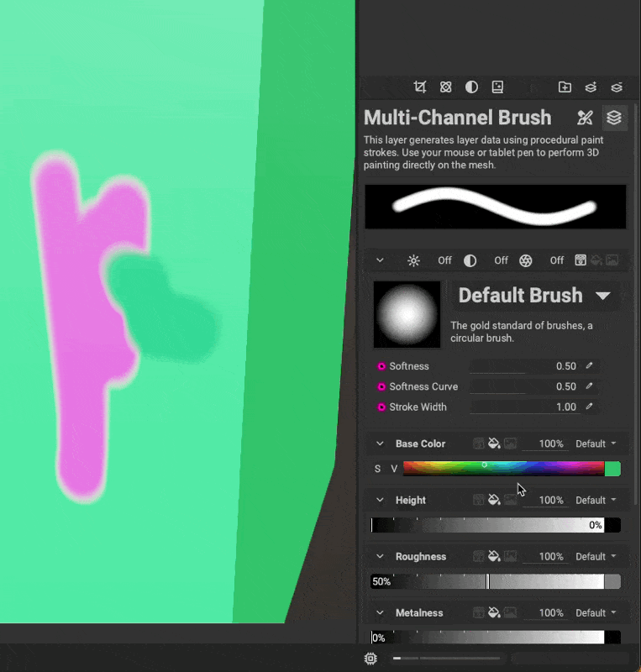641x672 pixels.
Task: Click the processor chip icon in status bar
Action: 370,659
